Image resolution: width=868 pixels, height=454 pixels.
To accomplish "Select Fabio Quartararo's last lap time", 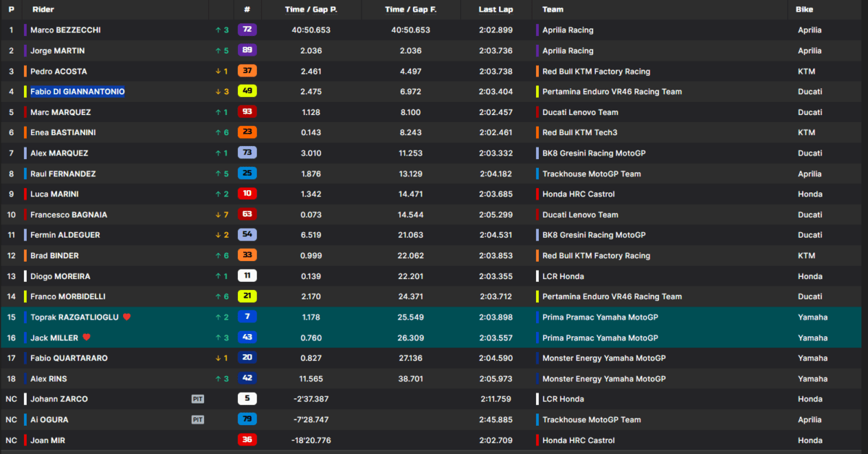I will click(495, 359).
